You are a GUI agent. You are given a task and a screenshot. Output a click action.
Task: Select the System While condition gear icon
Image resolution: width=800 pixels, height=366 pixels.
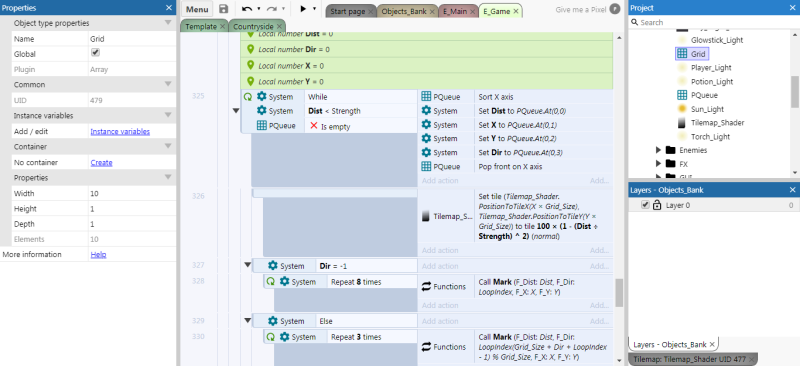click(261, 96)
